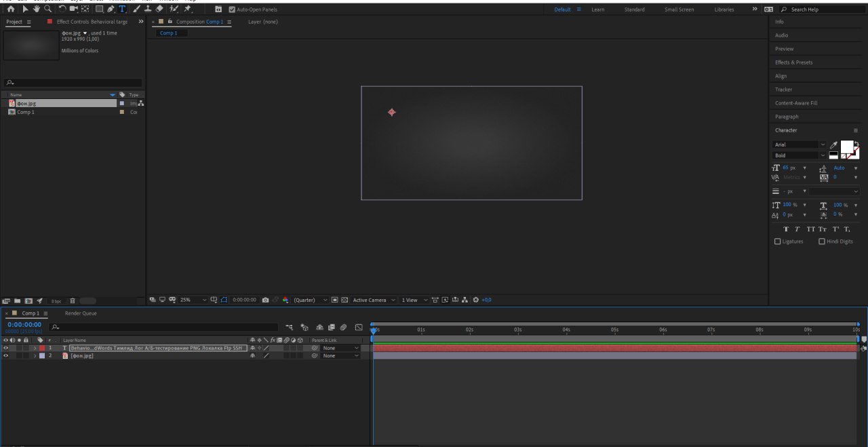The width and height of the screenshot is (868, 447).
Task: Select the Small Screen workspace
Action: click(x=679, y=9)
